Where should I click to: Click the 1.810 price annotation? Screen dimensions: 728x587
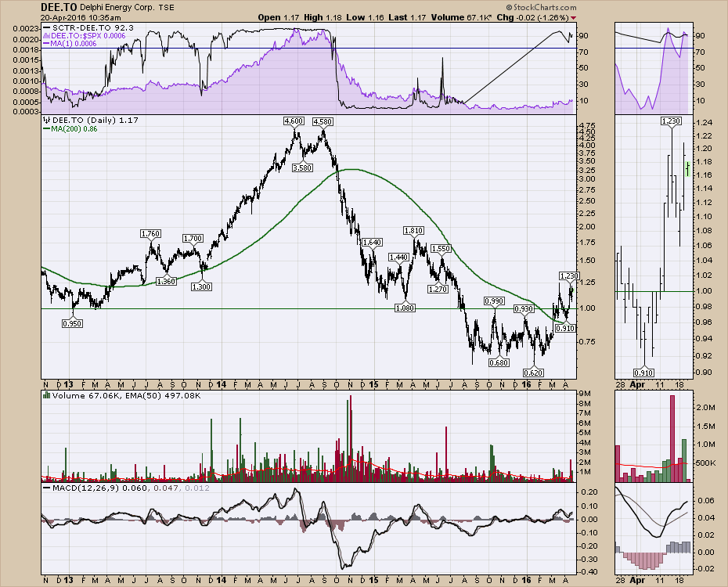[413, 231]
